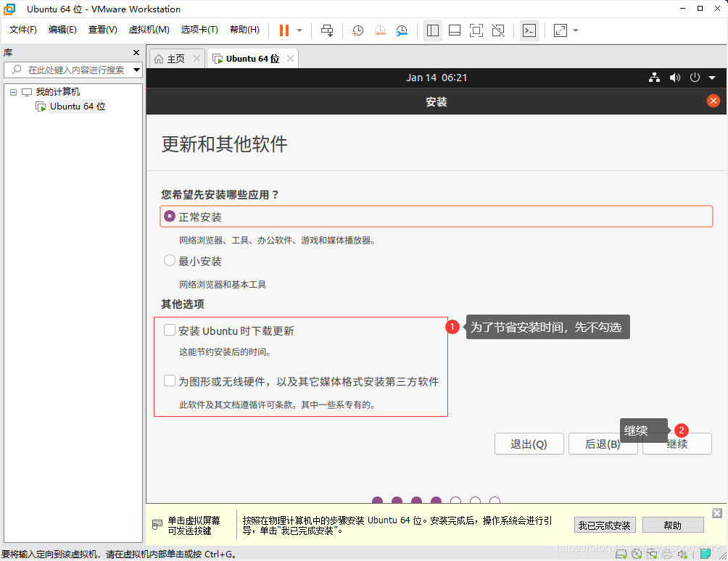Screen dimensions: 728x561
Task: Click the Ubuntu network status icon
Action: (654, 78)
